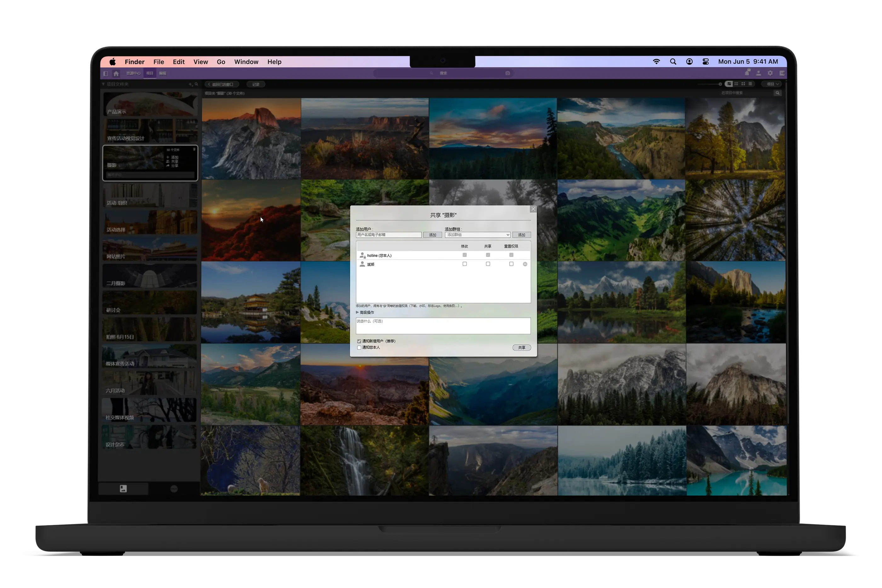Screen dimensions: 882x588
Task: Uncheck the 通知新增用户 (推荐) checkbox
Action: pos(359,341)
